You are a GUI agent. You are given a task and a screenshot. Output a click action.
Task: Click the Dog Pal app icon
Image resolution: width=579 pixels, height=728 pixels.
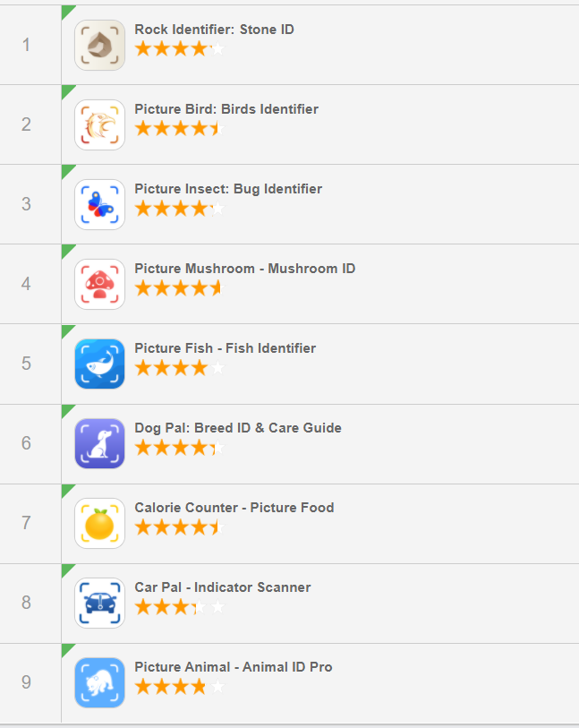99,443
